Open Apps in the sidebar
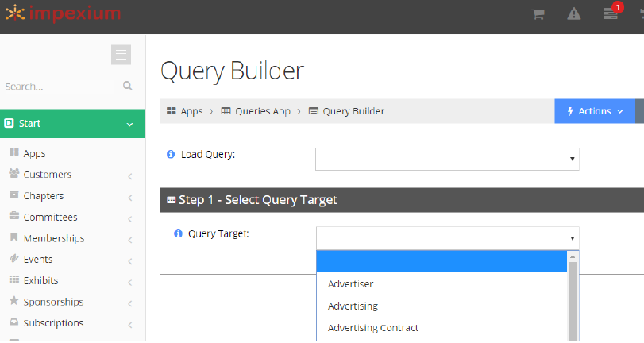Image resolution: width=644 pixels, height=343 pixels. [x=34, y=153]
